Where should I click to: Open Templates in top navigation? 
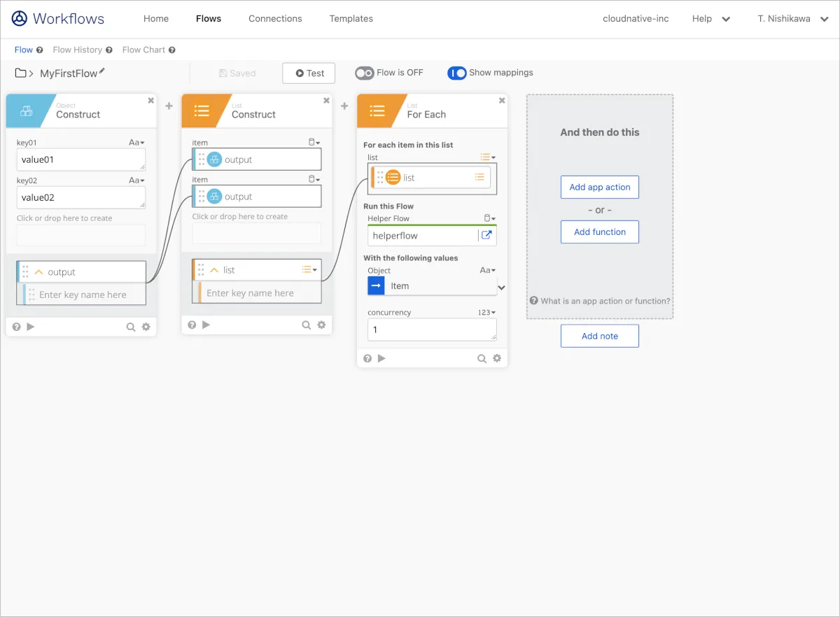351,19
